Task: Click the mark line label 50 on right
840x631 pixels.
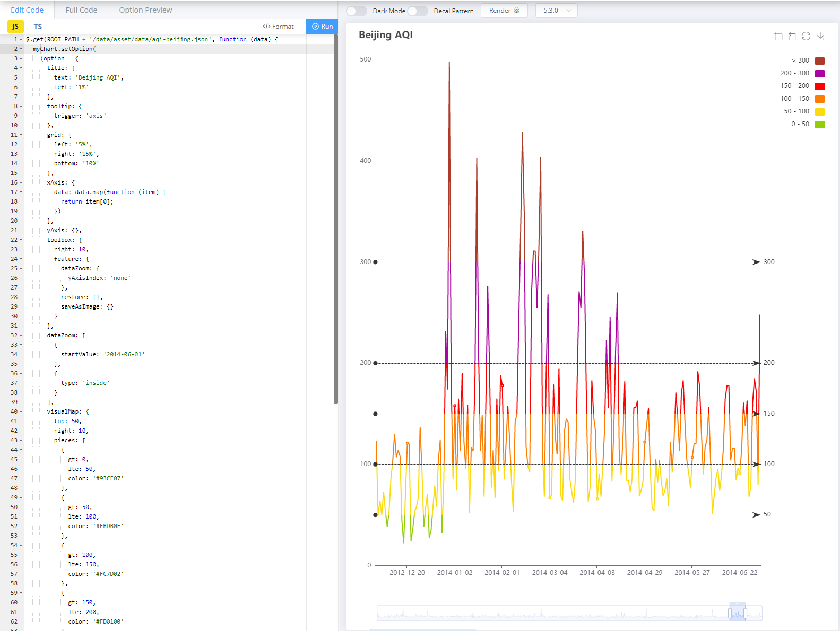Action: click(767, 514)
